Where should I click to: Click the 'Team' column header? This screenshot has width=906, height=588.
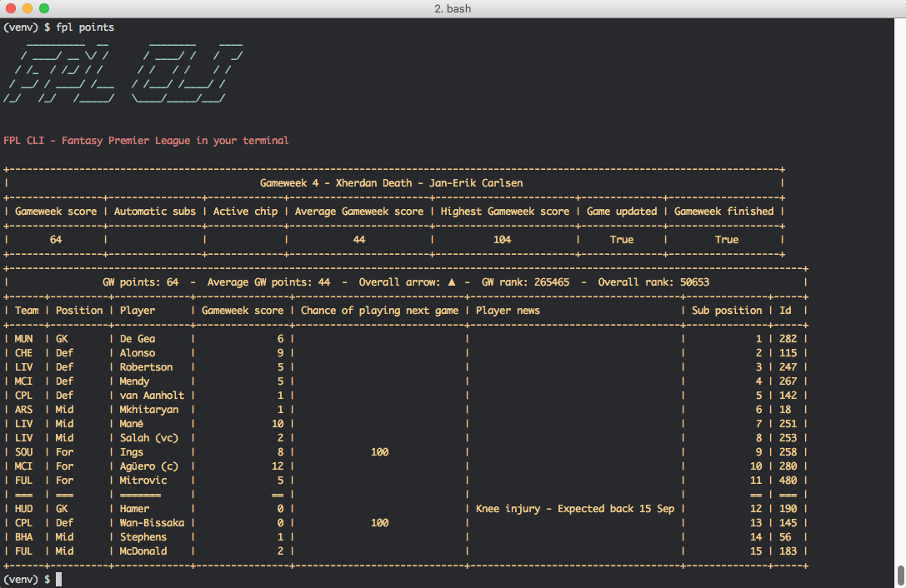[27, 311]
